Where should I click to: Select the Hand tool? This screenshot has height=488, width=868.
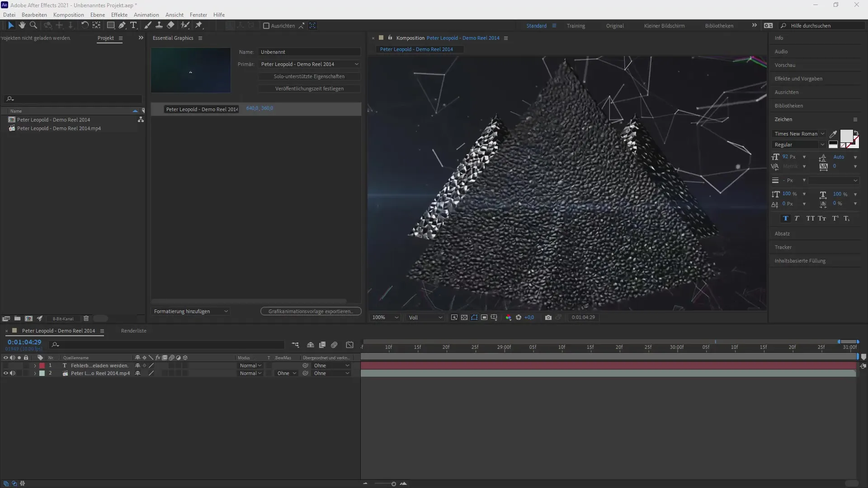[x=22, y=26]
